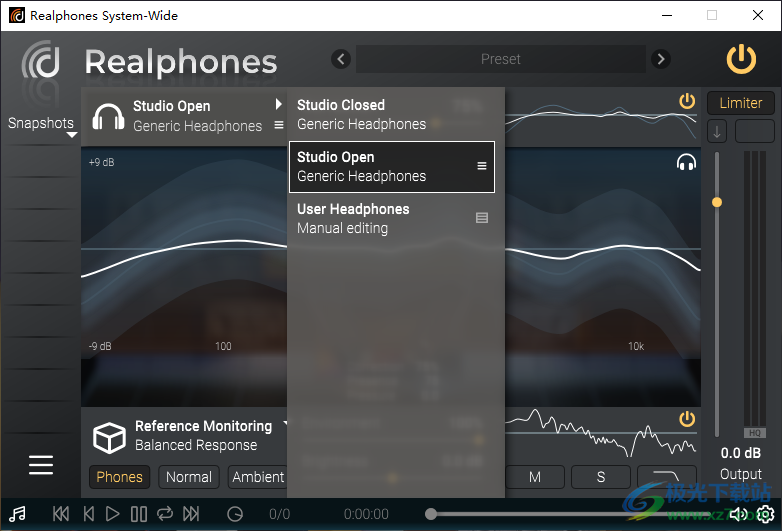Toggle the M mono button
This screenshot has width=782, height=531.
pyautogui.click(x=535, y=477)
